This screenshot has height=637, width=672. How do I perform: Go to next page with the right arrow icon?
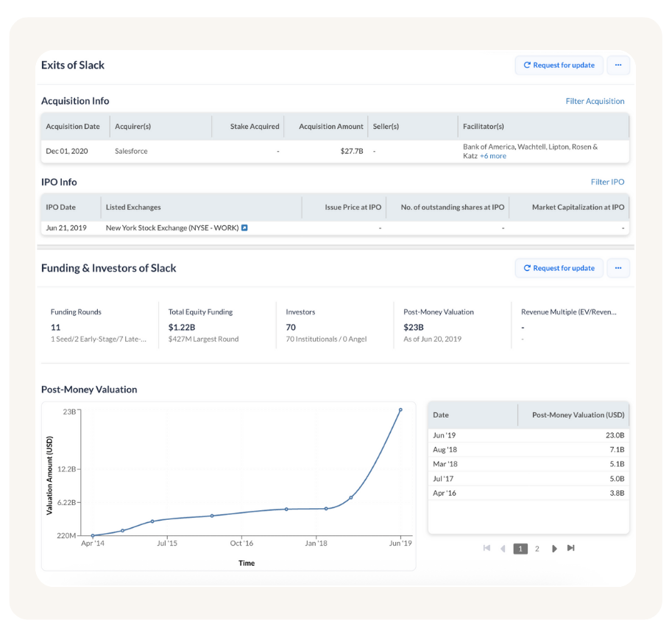coord(554,548)
